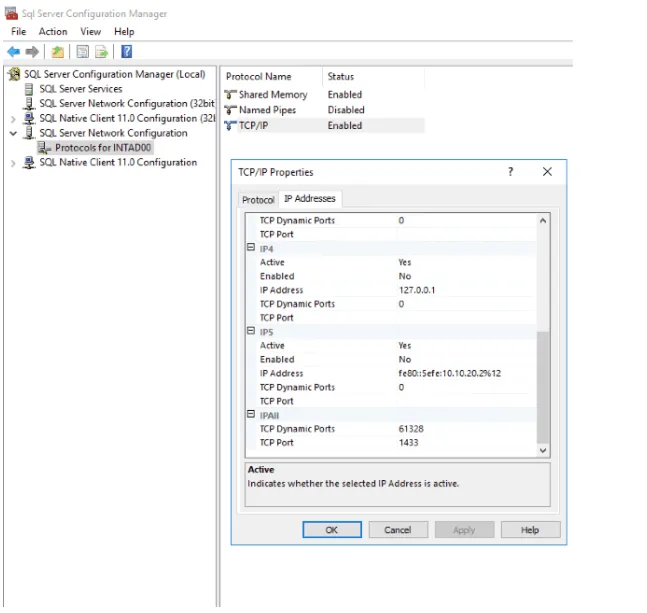This screenshot has height=613, width=647.
Task: Click the Cancel button
Action: tap(398, 530)
